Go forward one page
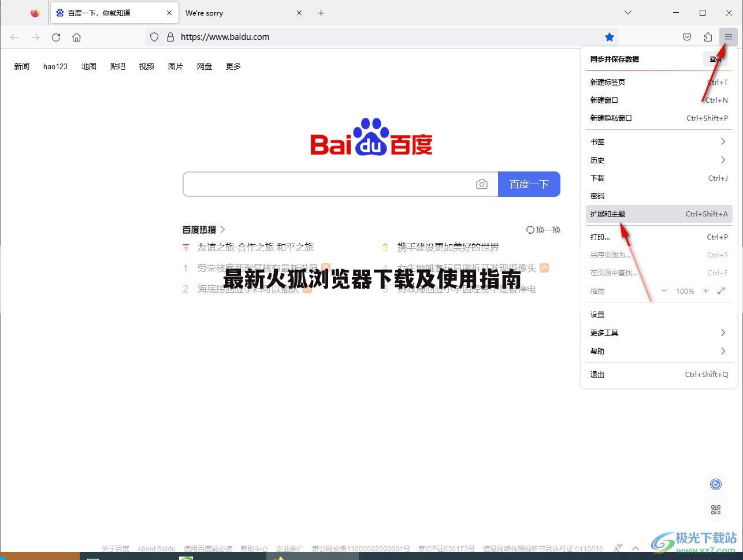Viewport: 743px width, 560px height. click(x=35, y=37)
